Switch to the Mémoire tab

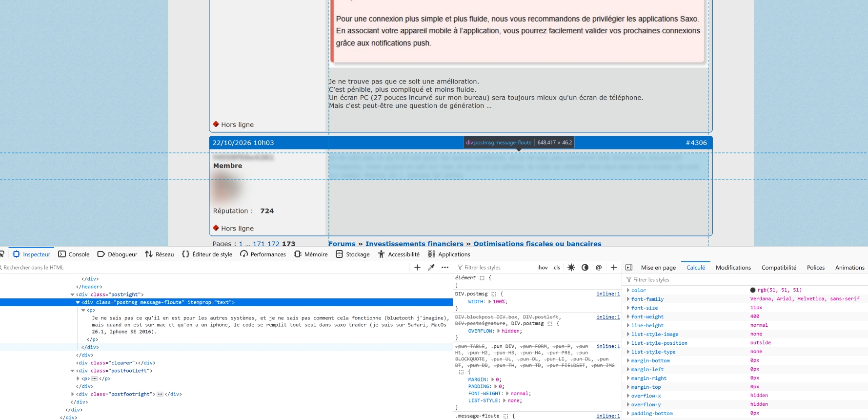click(x=311, y=254)
